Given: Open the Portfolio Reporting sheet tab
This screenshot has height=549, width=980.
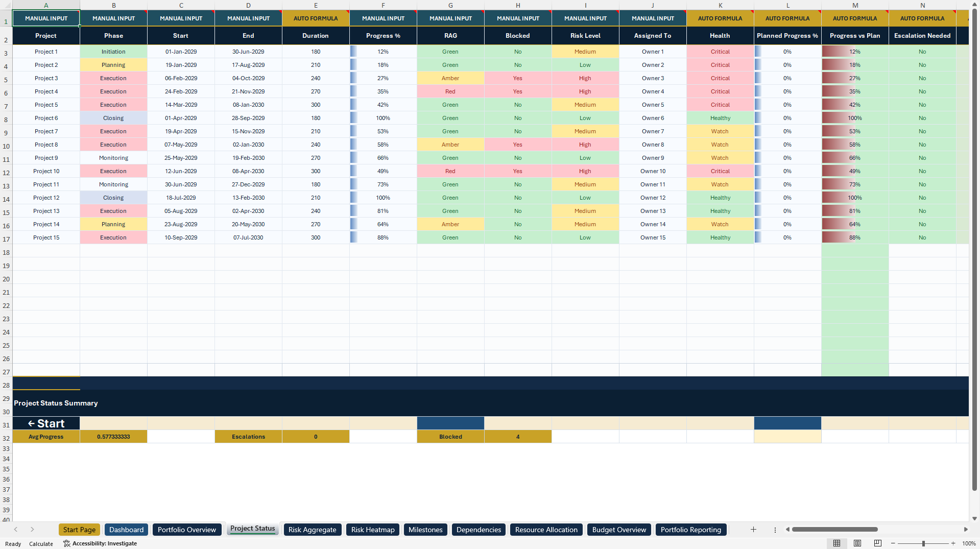Looking at the screenshot, I should click(x=690, y=530).
